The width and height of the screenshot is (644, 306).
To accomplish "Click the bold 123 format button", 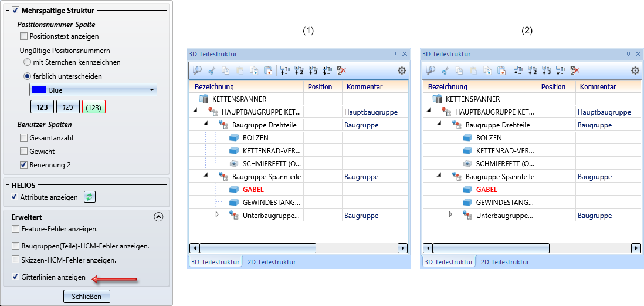I will [x=42, y=107].
